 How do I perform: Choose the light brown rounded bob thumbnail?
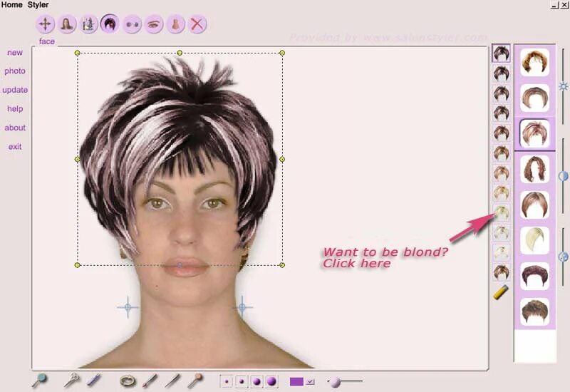coord(535,98)
